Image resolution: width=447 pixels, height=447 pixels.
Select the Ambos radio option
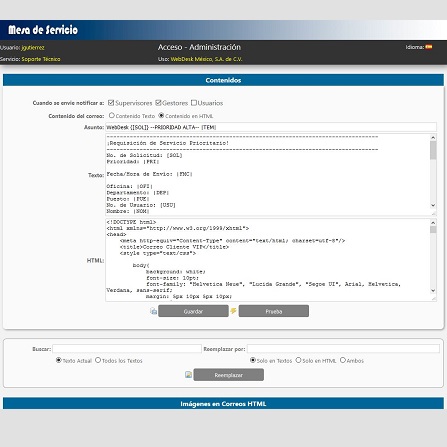click(343, 360)
